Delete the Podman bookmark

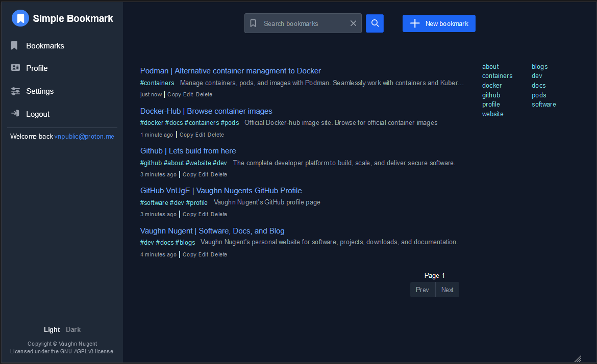pyautogui.click(x=204, y=94)
